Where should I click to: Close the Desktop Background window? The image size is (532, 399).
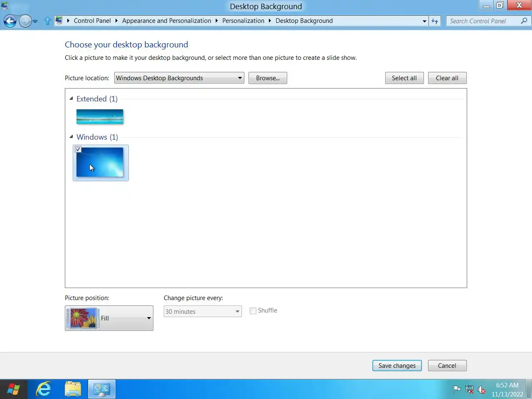(x=519, y=5)
